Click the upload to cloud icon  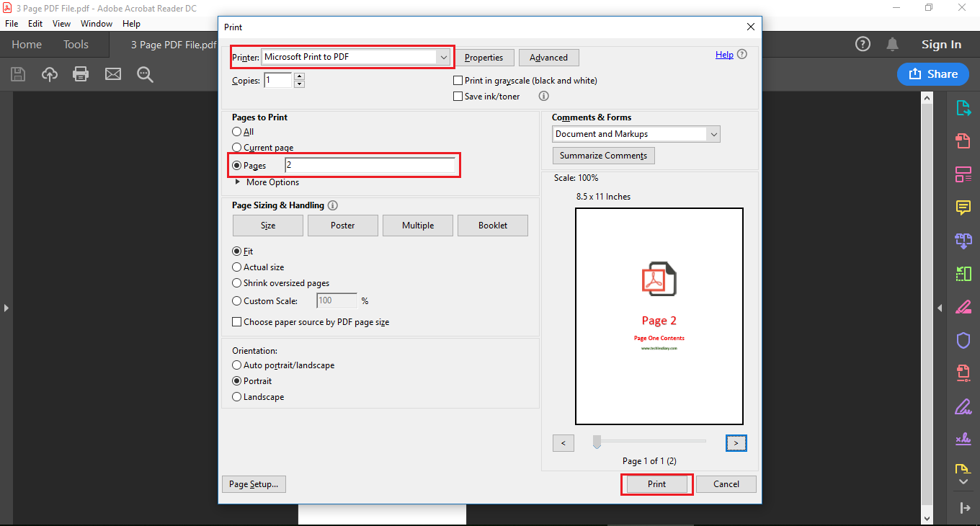coord(49,74)
